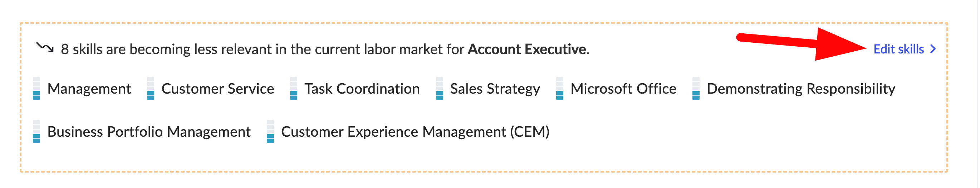Click the bold Account Executive job title
Screen dimensions: 980x188
coord(527,49)
